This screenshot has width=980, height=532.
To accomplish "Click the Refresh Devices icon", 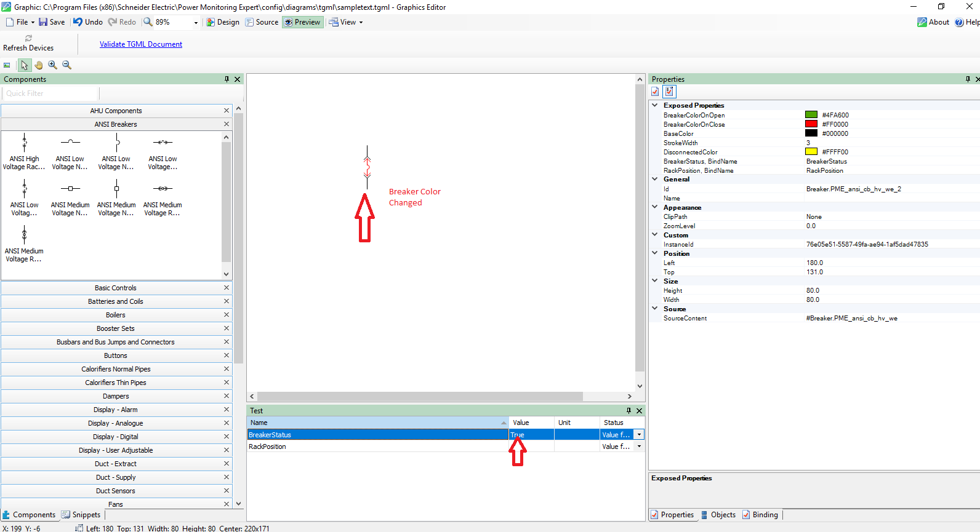I will coord(28,38).
